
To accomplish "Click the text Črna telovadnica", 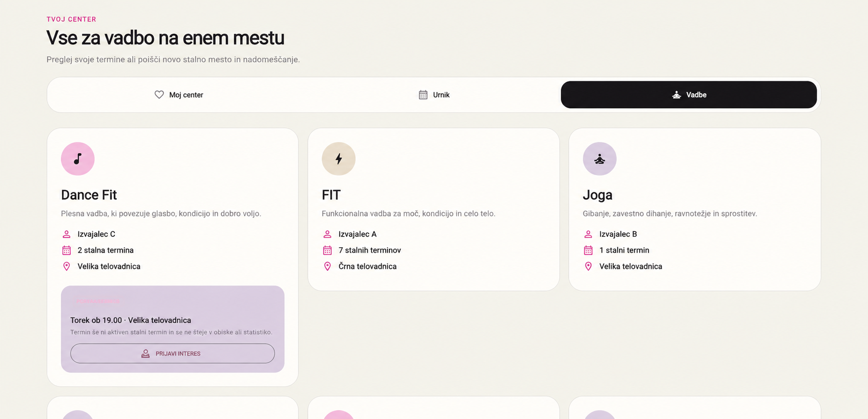I will tap(368, 267).
